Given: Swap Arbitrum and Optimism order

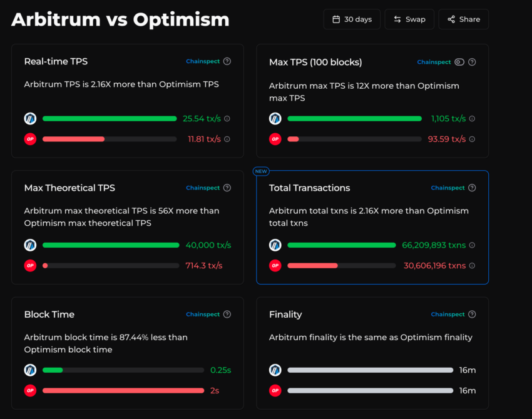Looking at the screenshot, I should pyautogui.click(x=409, y=19).
